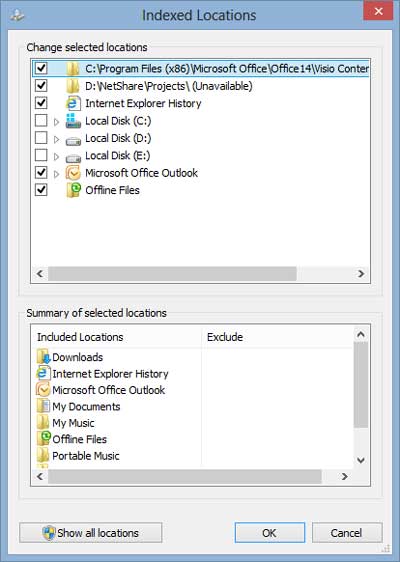Expand the Local Disk (E:) node
400x562 pixels.
[x=56, y=157]
